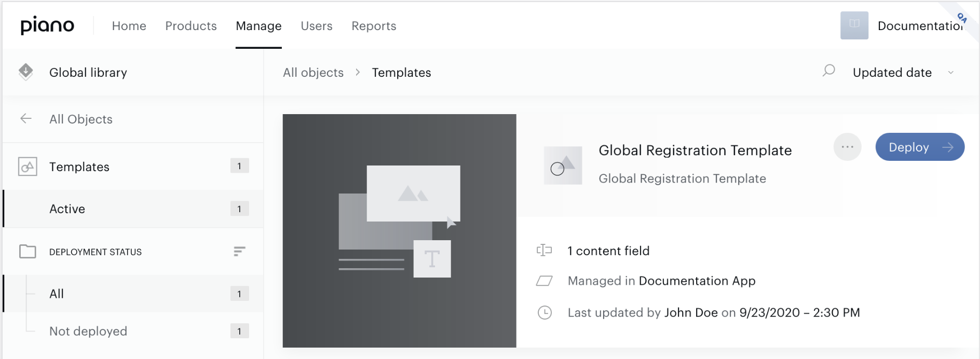Open the Updated date sort dropdown
This screenshot has width=980, height=359.
[903, 73]
